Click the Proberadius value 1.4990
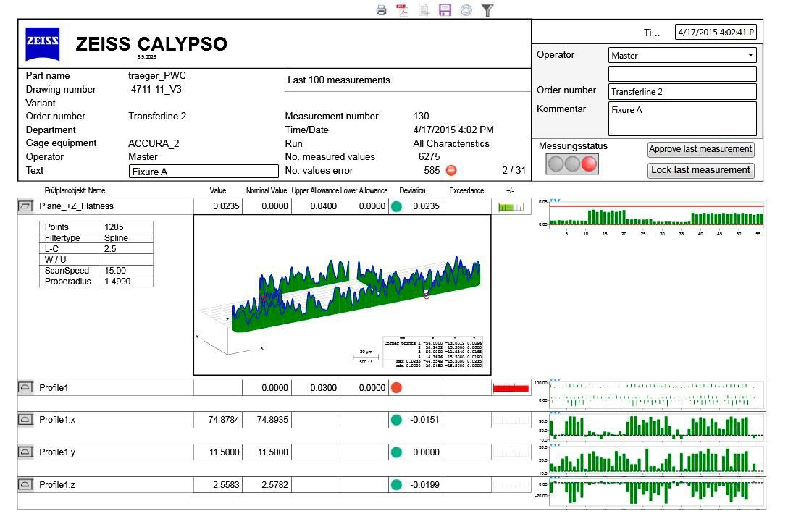788x532 pixels. point(117,282)
